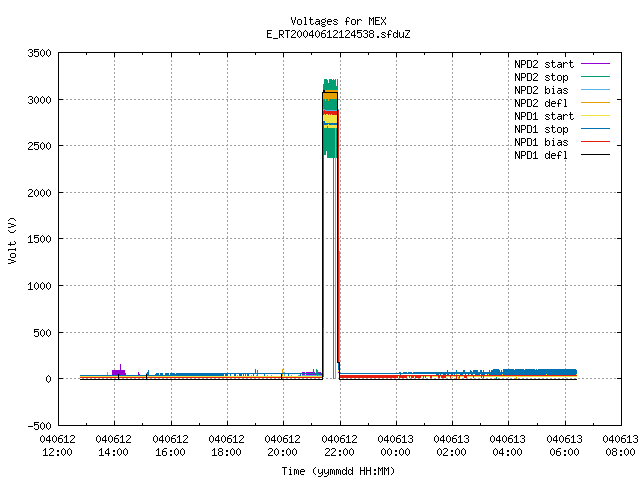The height and width of the screenshot is (480, 640).
Task: Click the green NPD2 stop legend line
Action: pyautogui.click(x=595, y=77)
